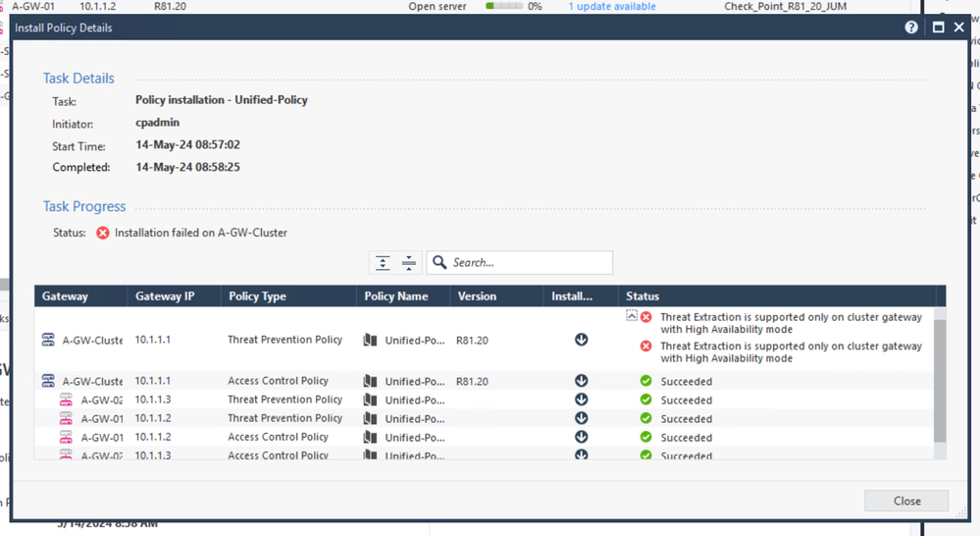Open the '1 update available' link
980x536 pixels.
(611, 6)
